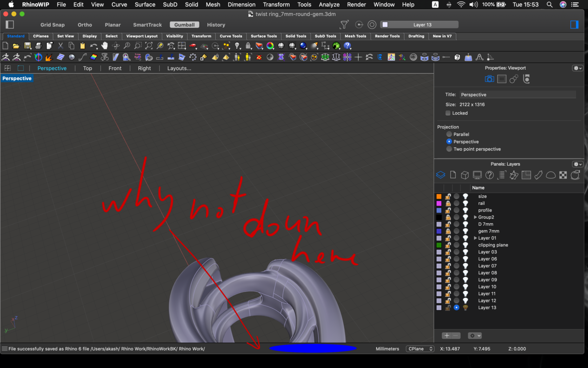588x368 pixels.
Task: Open the CPlane coordinate dropdown
Action: [x=420, y=349]
